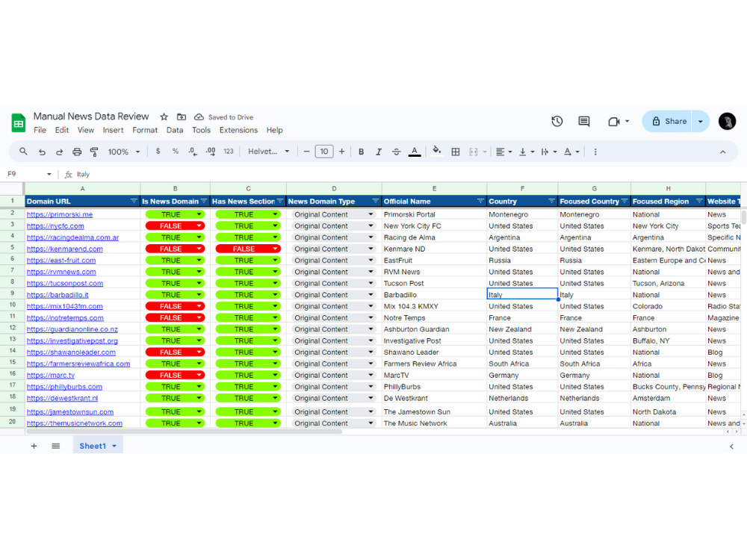This screenshot has width=747, height=560.
Task: Click the name box showing F9
Action: [28, 174]
